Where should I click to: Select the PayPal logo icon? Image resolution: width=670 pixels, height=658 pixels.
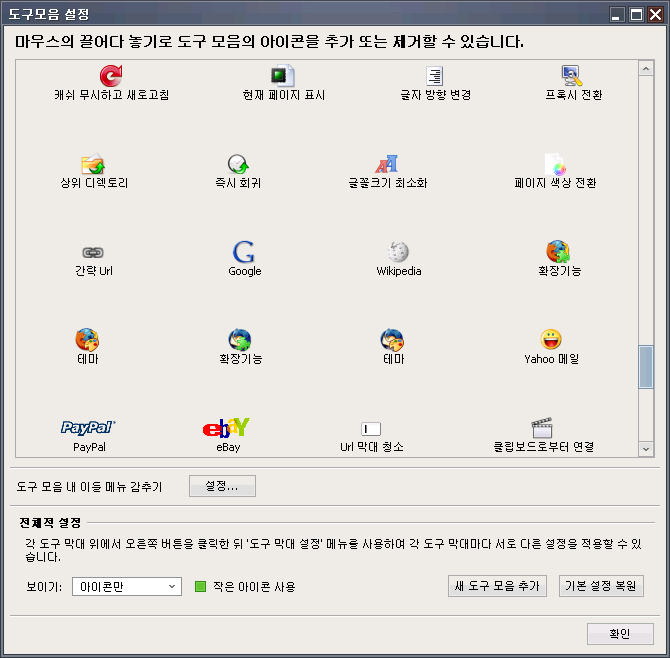[88, 427]
